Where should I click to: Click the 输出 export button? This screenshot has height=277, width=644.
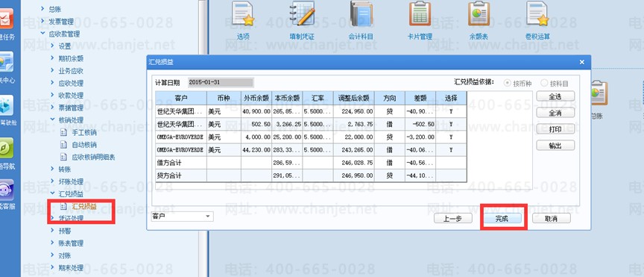point(555,146)
